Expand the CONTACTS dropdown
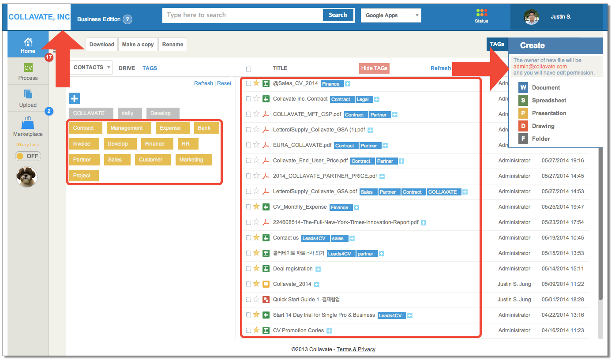 pyautogui.click(x=91, y=68)
